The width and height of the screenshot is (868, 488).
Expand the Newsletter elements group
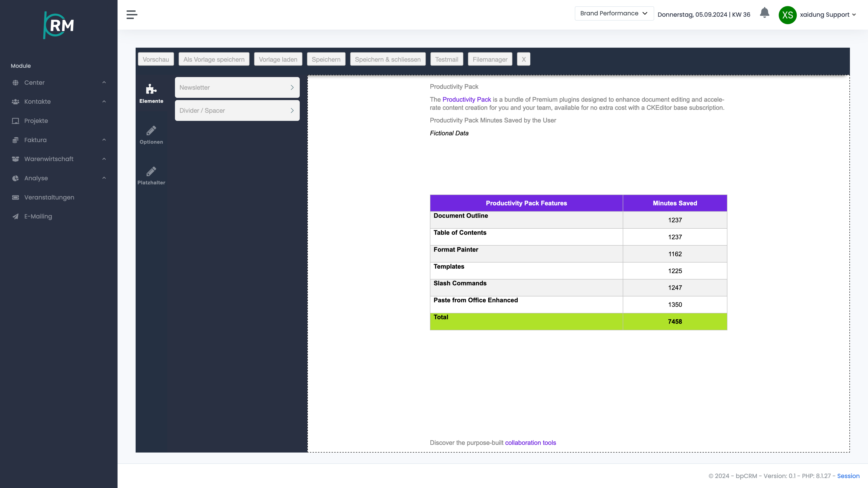pos(237,88)
